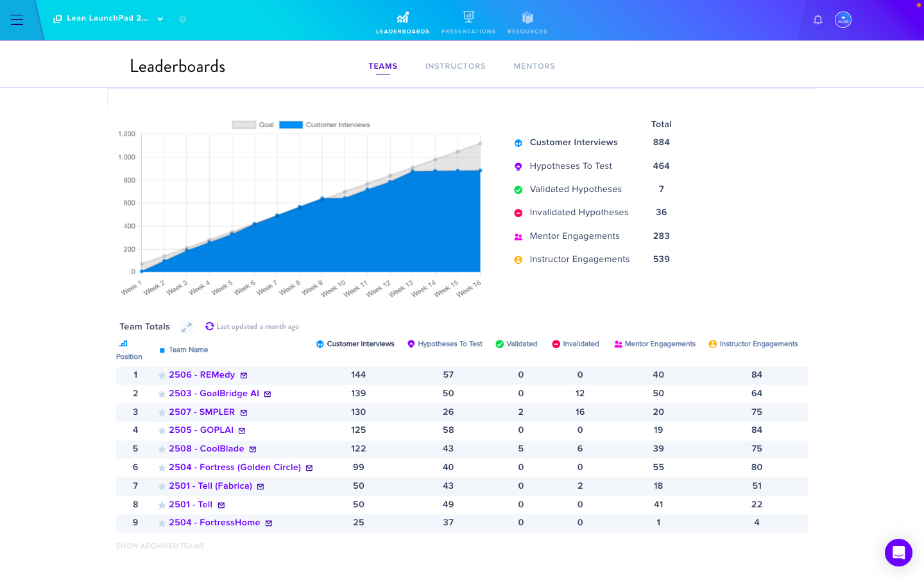Open the 2504 - Fortress (Golden Circle) link
Image resolution: width=924 pixels, height=578 pixels.
click(x=235, y=468)
